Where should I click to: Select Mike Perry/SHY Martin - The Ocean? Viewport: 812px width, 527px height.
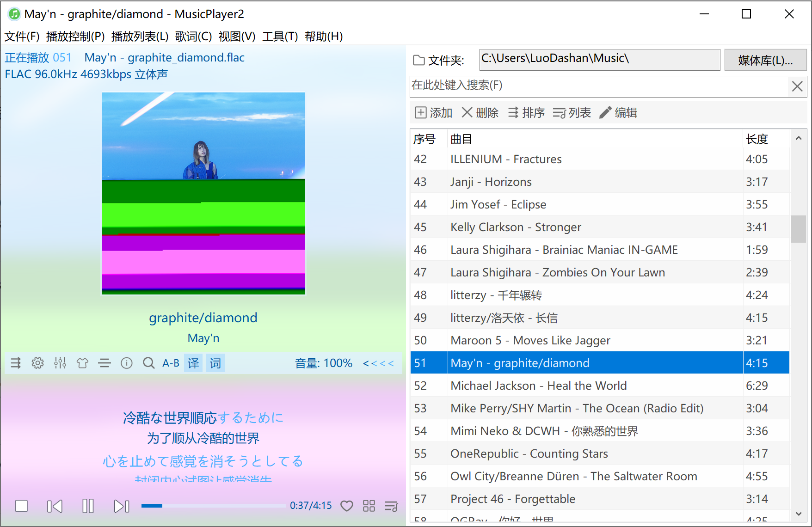tap(600, 408)
